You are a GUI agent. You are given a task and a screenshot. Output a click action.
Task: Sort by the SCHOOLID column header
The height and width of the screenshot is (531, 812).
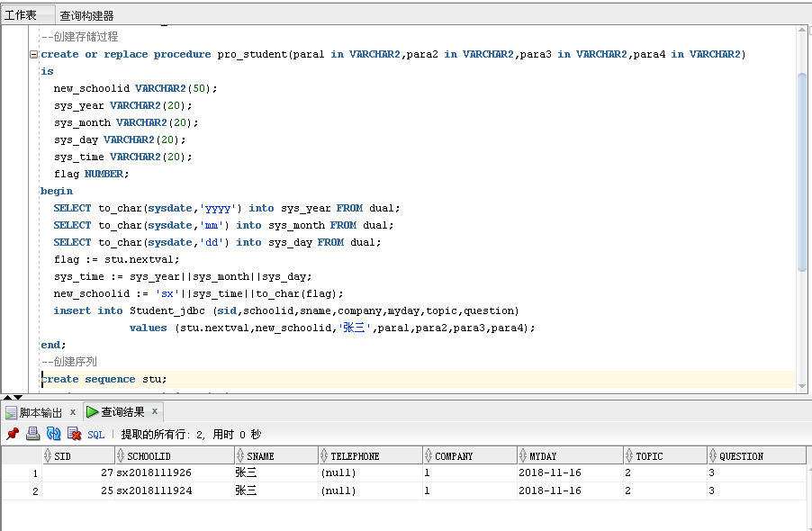[149, 456]
